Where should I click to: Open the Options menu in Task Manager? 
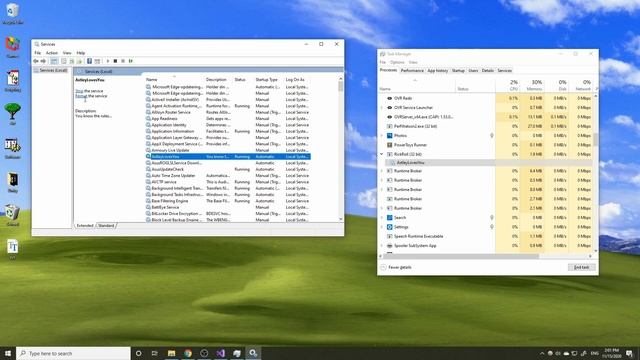[397, 62]
